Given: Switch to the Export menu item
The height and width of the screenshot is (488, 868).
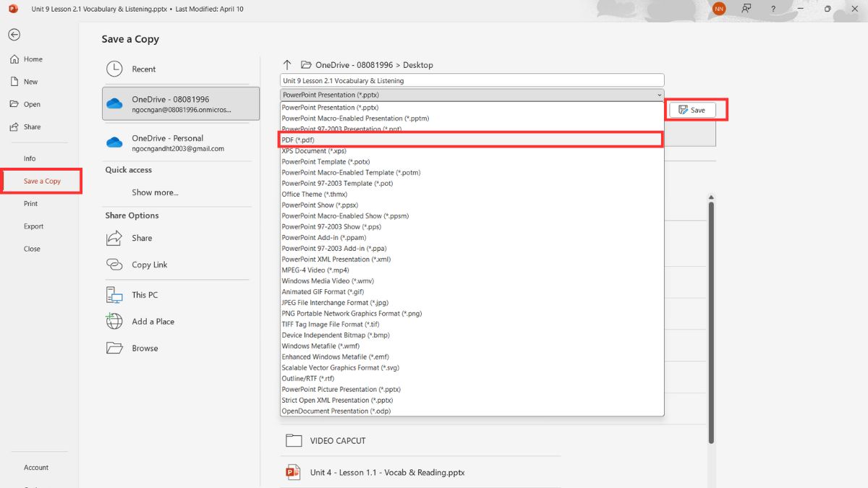Looking at the screenshot, I should tap(33, 226).
